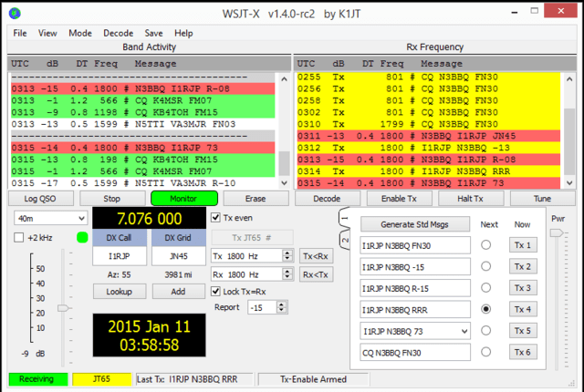Toggle the green Monitor button

point(184,199)
